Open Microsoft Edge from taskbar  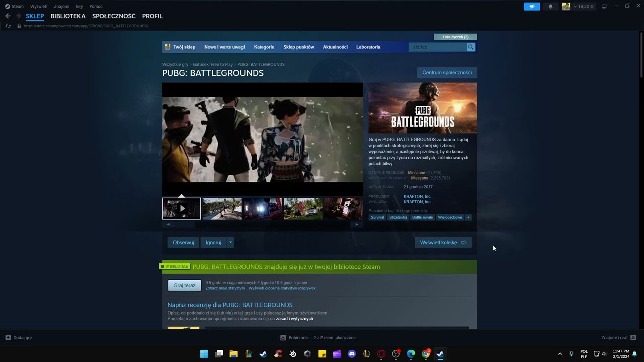pos(411,354)
